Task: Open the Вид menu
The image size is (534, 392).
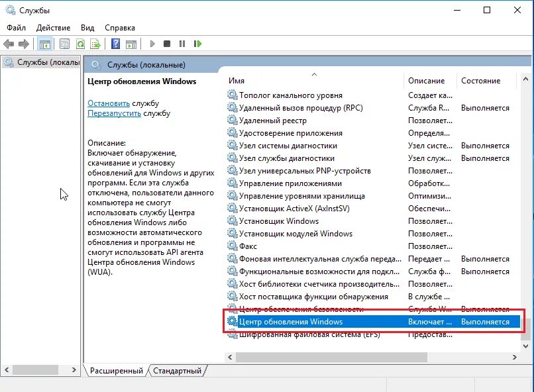Action: (87, 28)
